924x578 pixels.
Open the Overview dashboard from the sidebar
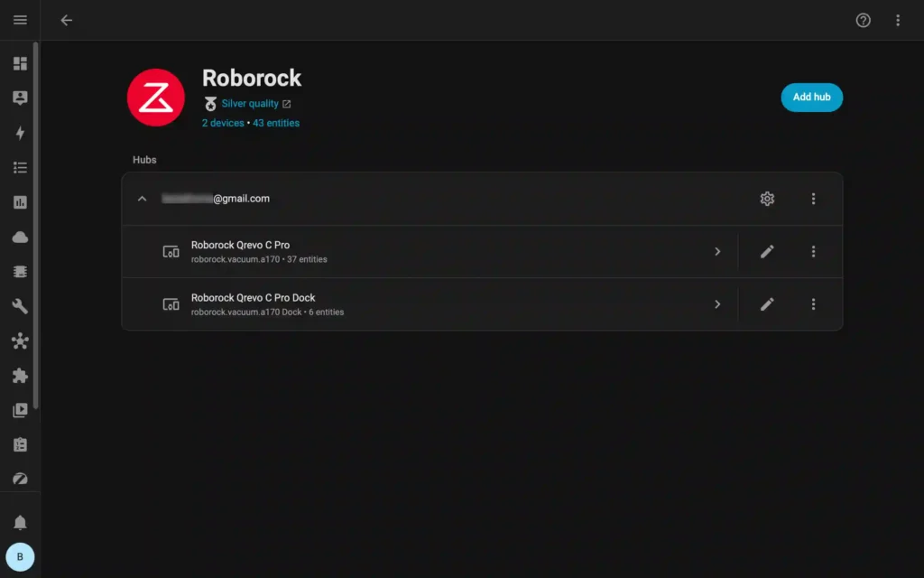[x=20, y=63]
